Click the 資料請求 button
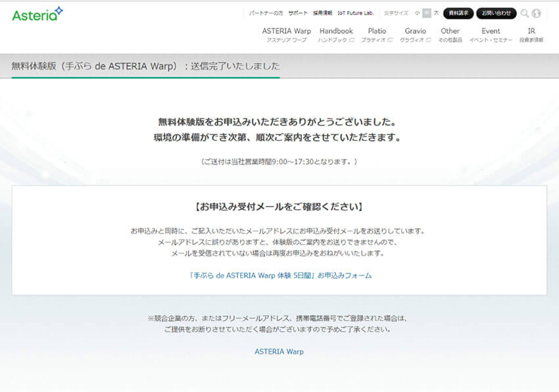The height and width of the screenshot is (392, 559). tap(458, 13)
